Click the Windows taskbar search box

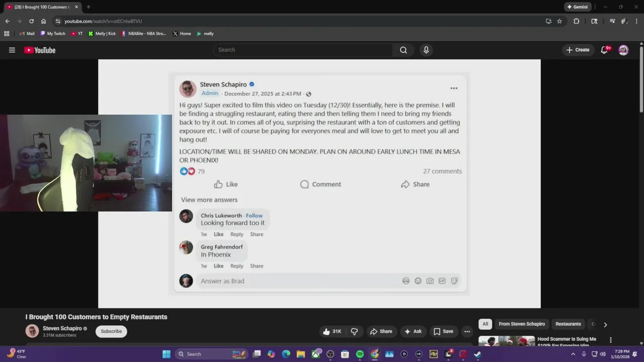[x=212, y=354]
